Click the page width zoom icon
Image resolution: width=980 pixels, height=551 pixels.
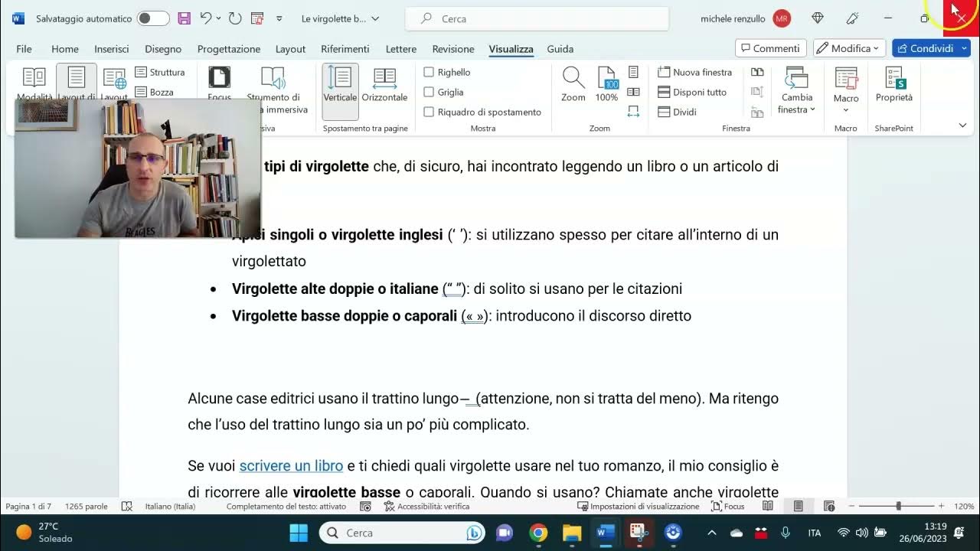(633, 112)
